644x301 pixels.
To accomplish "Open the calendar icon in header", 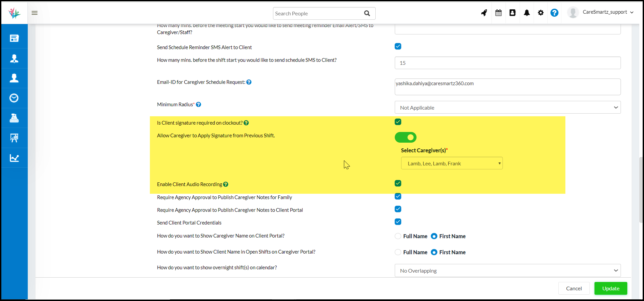I will [498, 13].
